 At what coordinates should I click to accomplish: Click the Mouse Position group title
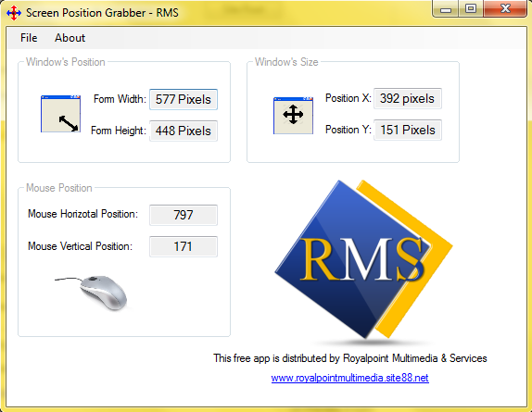pyautogui.click(x=59, y=188)
